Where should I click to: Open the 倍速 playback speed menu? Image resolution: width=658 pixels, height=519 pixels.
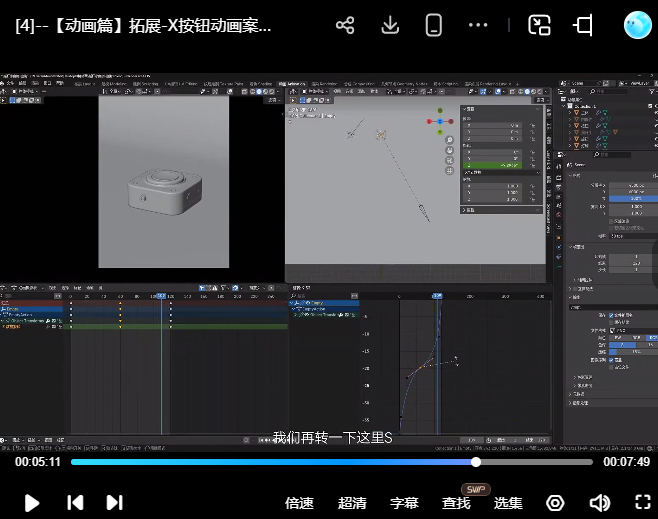299,503
